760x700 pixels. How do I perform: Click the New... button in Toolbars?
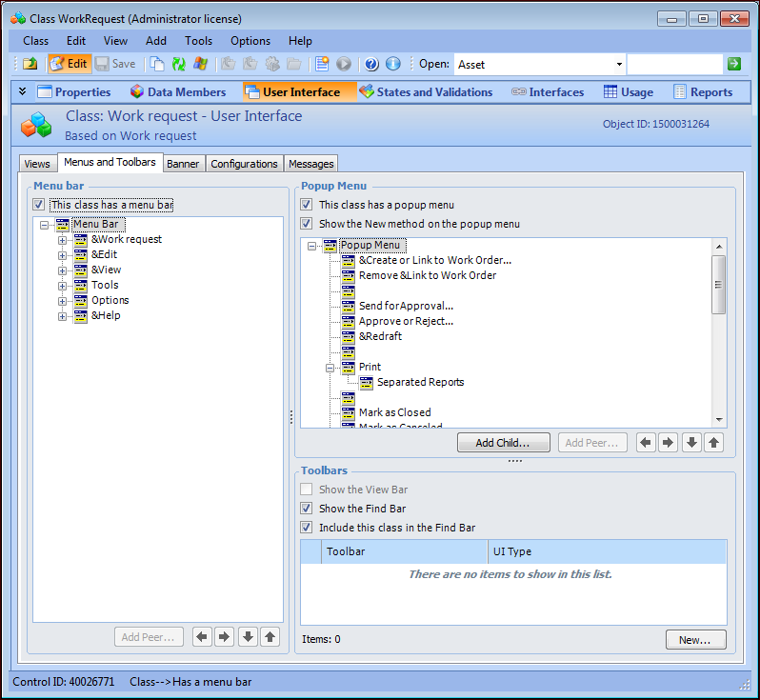(x=695, y=640)
